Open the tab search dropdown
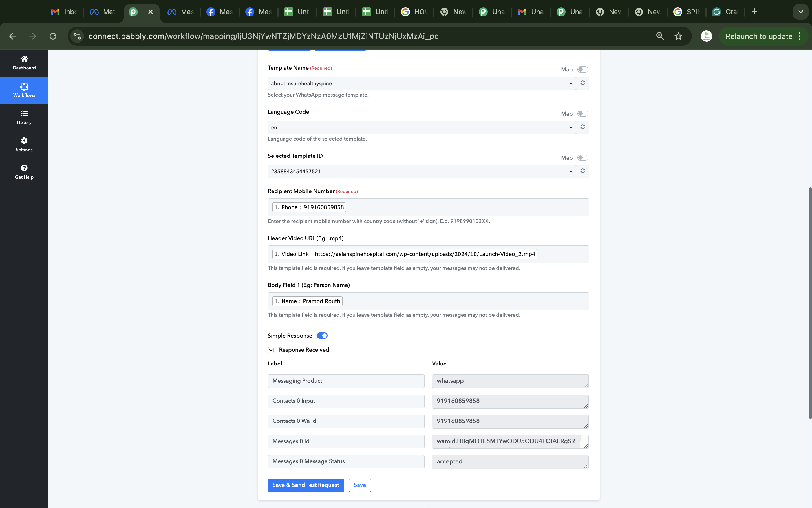This screenshot has height=508, width=812. click(x=801, y=12)
